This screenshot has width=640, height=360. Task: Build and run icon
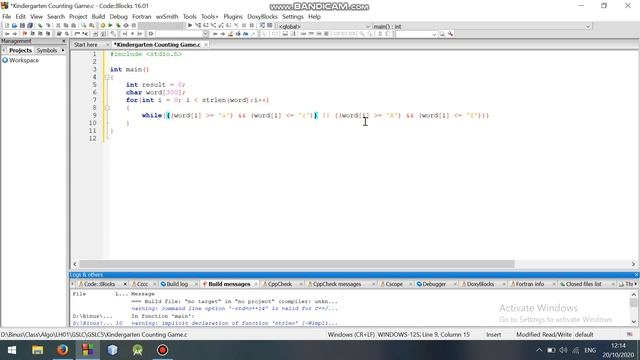point(118,26)
